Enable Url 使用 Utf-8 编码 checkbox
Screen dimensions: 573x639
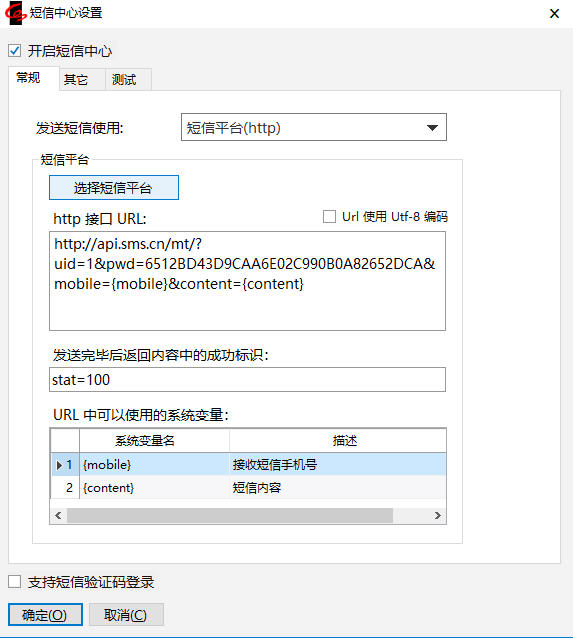pyautogui.click(x=329, y=216)
